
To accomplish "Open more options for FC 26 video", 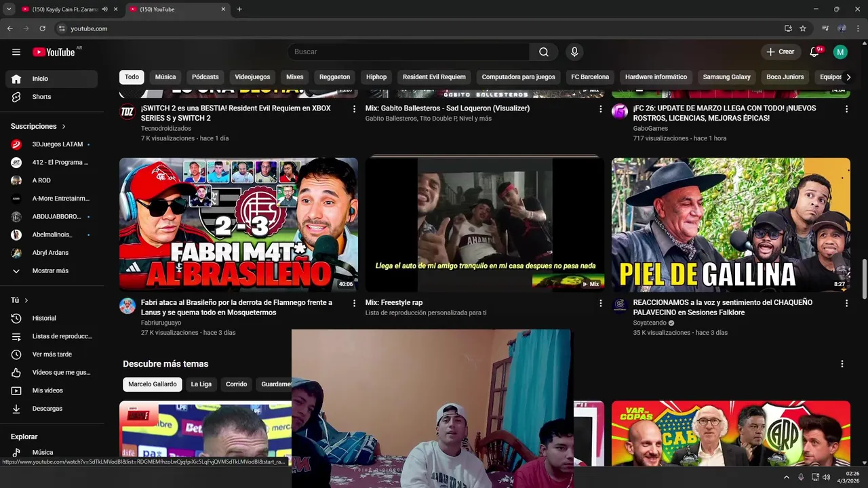I will 846,109.
